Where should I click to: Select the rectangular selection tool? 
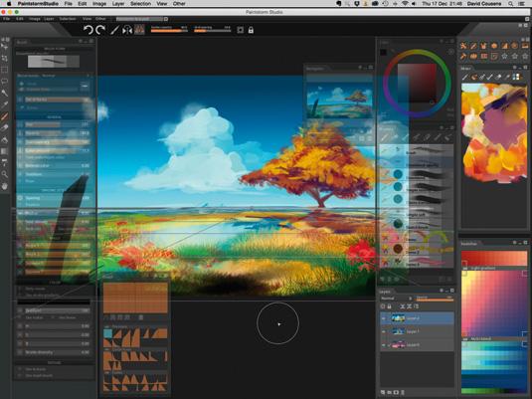coord(4,70)
